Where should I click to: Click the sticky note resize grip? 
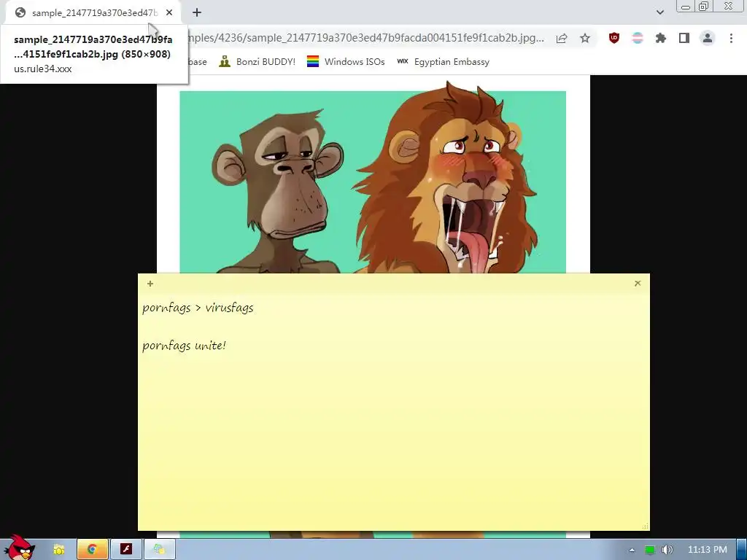tap(645, 526)
